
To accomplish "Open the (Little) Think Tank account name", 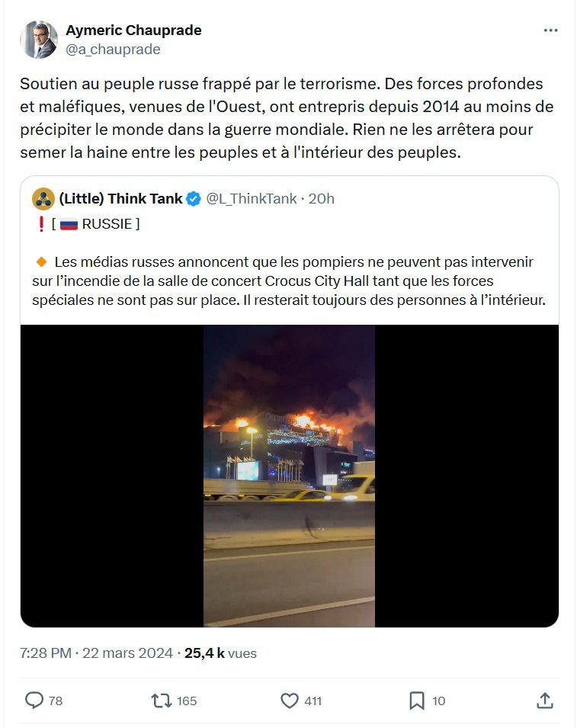I will coord(120,199).
